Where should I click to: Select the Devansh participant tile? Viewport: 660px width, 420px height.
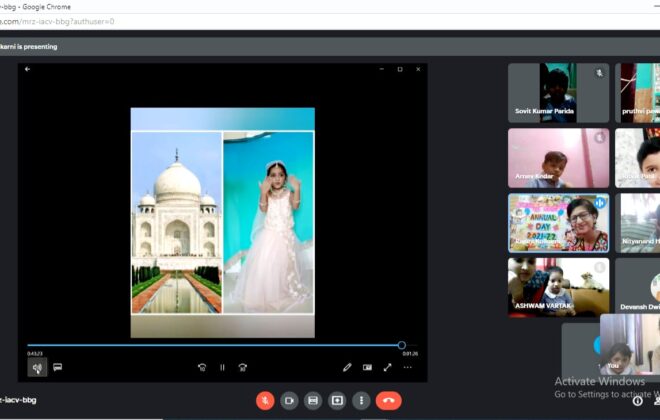pos(637,286)
